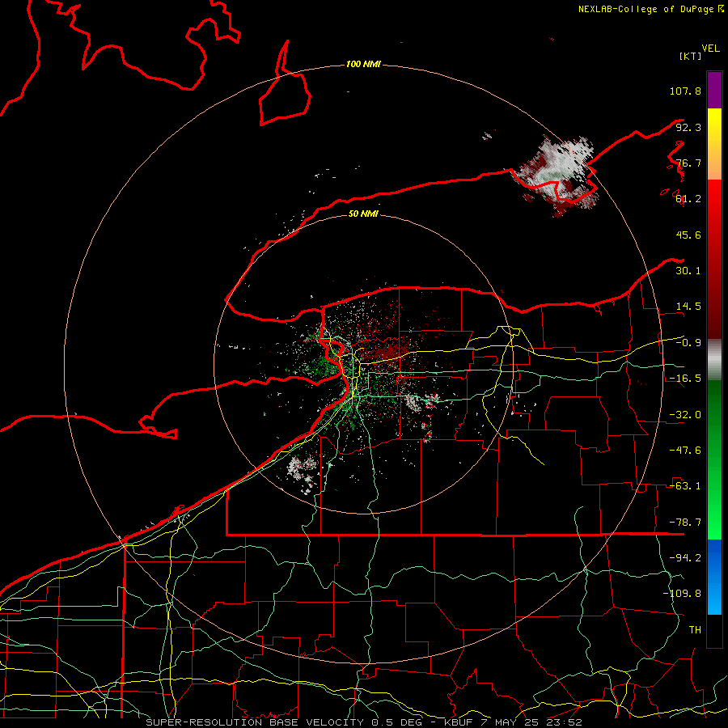The height and width of the screenshot is (728, 728).
Task: Pick the yellow segment of the velocity scale
Action: pos(714,133)
